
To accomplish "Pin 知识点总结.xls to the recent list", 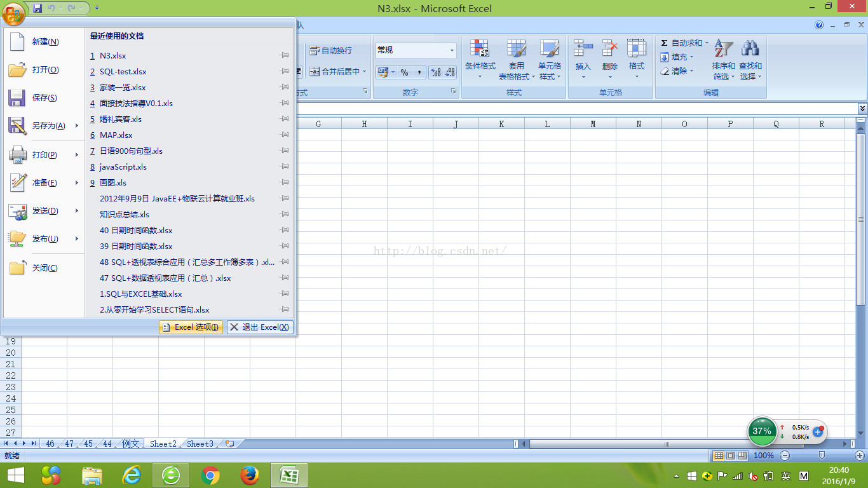I will (x=285, y=215).
